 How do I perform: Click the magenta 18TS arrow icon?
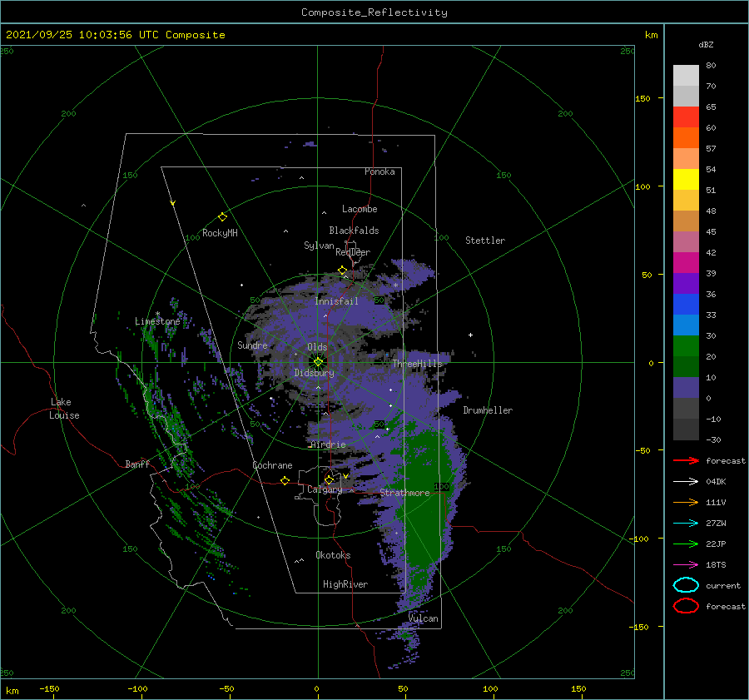click(686, 565)
